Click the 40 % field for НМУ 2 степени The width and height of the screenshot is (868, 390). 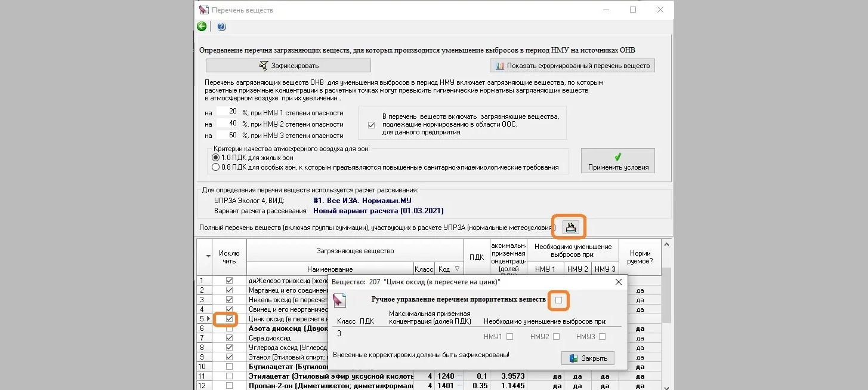point(227,124)
